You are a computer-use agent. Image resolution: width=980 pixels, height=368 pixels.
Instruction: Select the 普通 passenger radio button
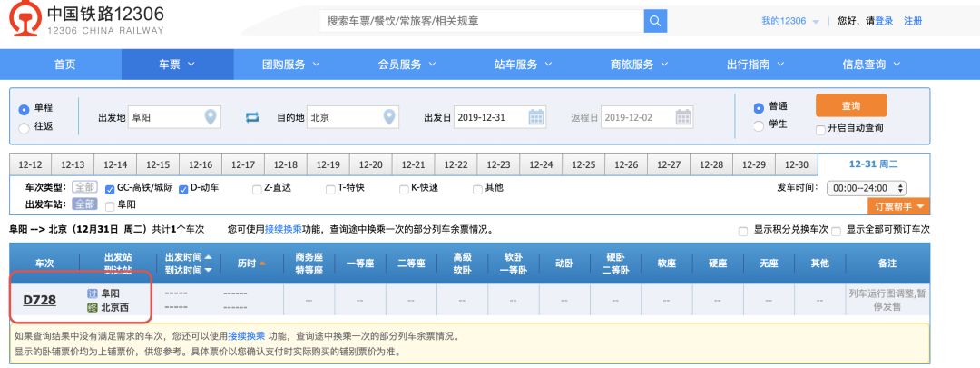pos(759,107)
